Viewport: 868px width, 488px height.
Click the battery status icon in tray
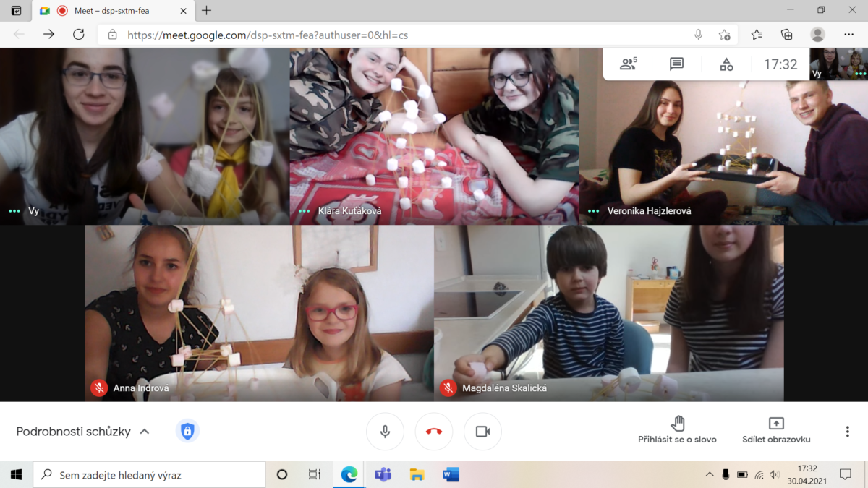(742, 474)
